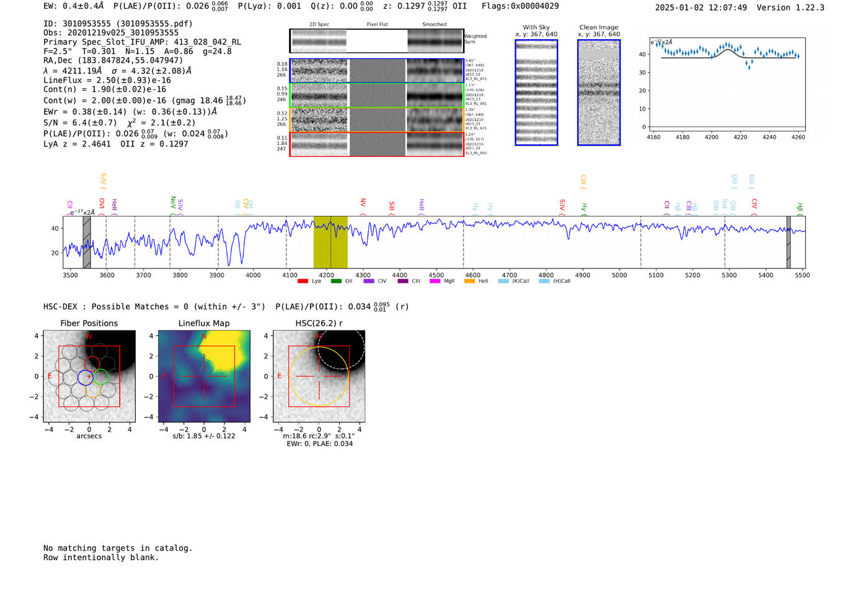Click the Primary Spec_Slot_IFU_AMP line
The height and width of the screenshot is (591, 868).
click(x=142, y=42)
